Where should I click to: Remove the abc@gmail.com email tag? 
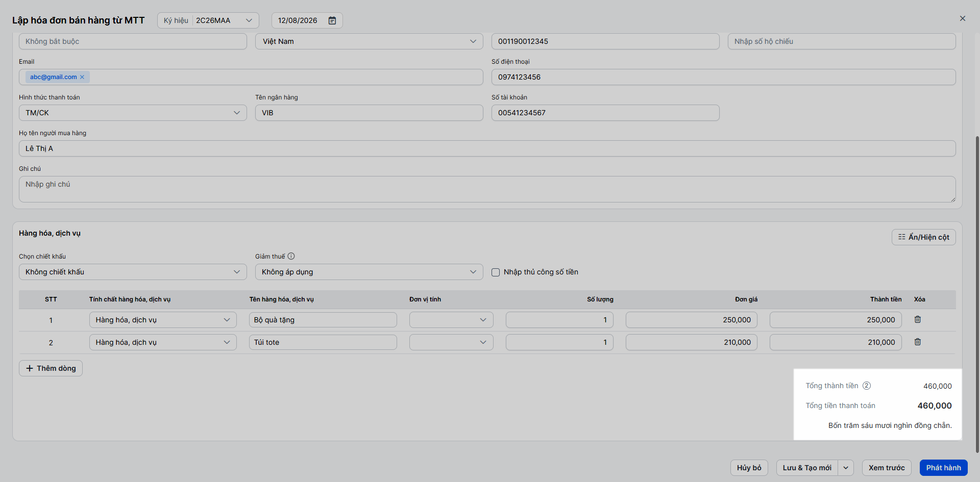82,77
